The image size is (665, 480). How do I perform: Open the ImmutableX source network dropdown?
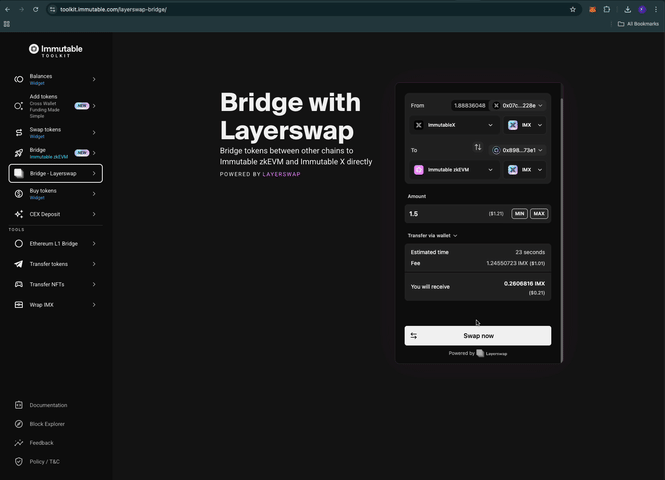tap(454, 125)
